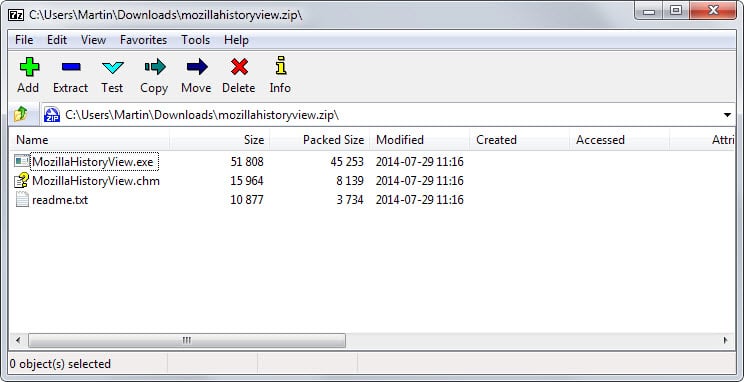
Task: Click the green Add plus icon
Action: click(x=29, y=66)
